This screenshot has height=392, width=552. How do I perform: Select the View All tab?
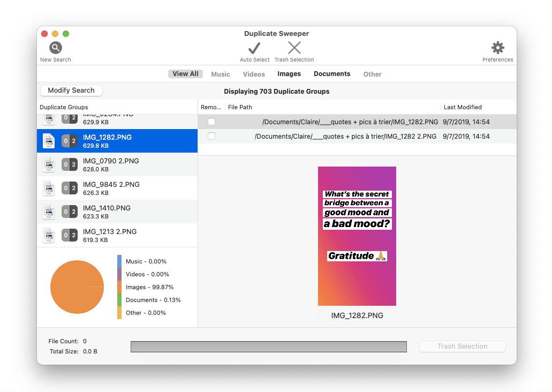(x=185, y=74)
